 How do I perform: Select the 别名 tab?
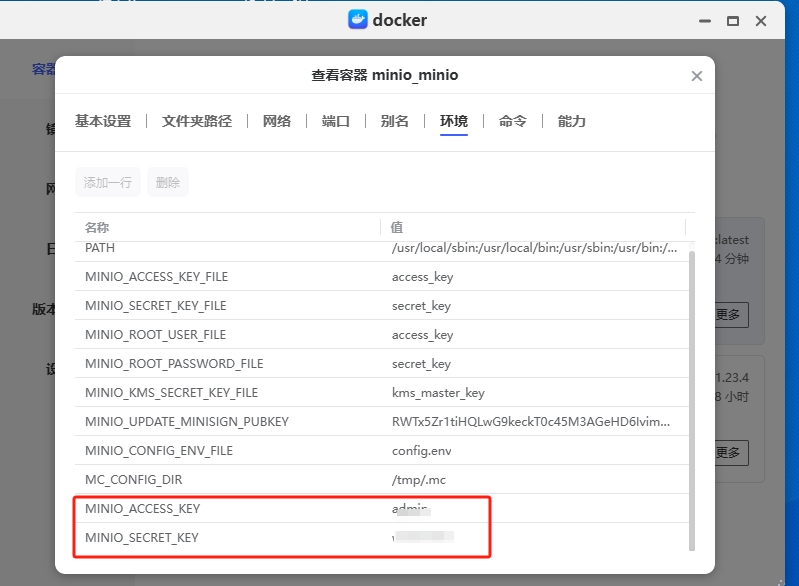tap(395, 121)
